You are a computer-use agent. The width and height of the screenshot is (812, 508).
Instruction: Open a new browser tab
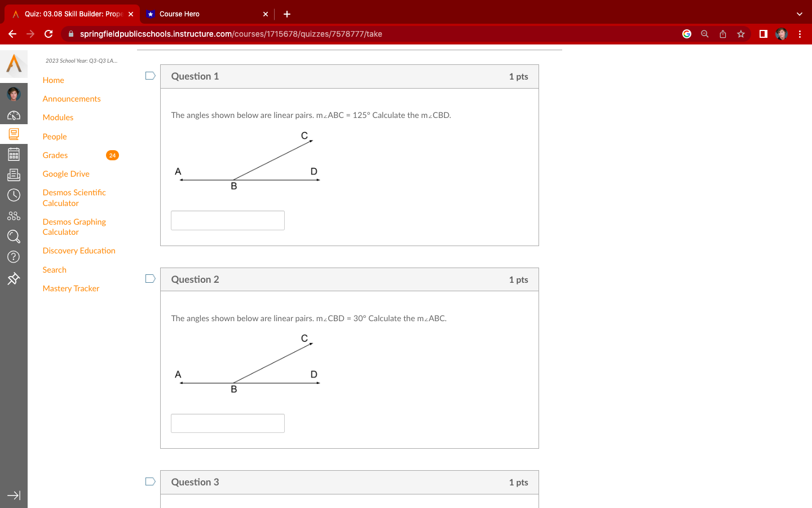pos(287,14)
